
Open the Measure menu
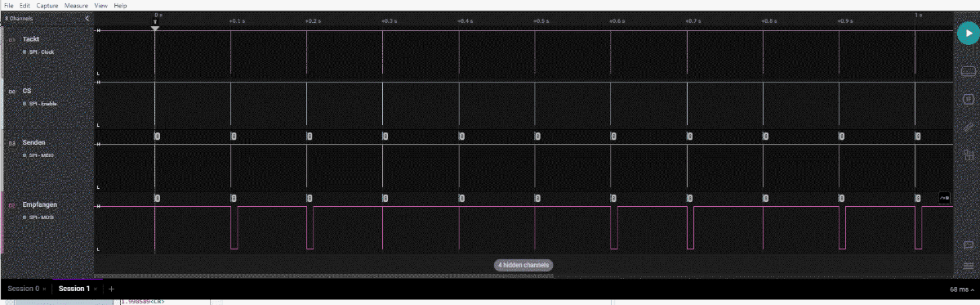[x=76, y=6]
